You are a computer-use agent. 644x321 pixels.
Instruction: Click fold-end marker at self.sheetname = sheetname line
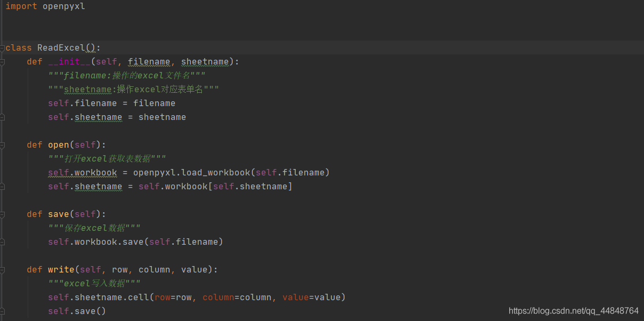(x=3, y=117)
